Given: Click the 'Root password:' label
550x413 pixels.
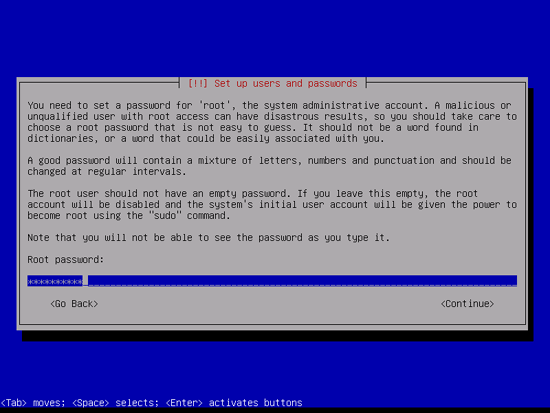Looking at the screenshot, I should (66, 260).
